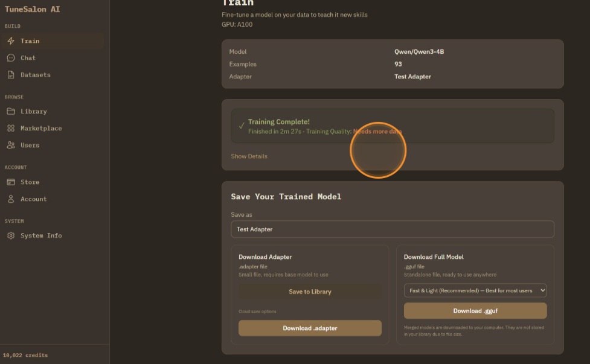Click the Training Complete checkmark icon

[242, 126]
